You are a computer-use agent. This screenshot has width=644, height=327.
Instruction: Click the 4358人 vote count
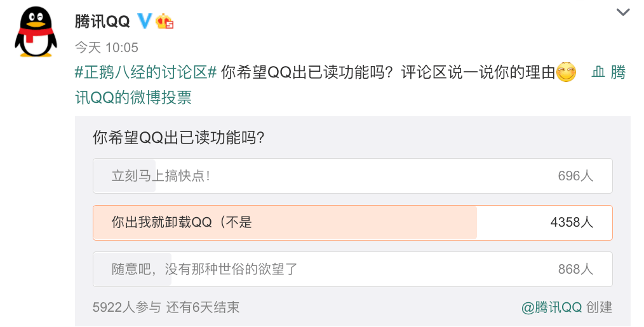click(572, 222)
